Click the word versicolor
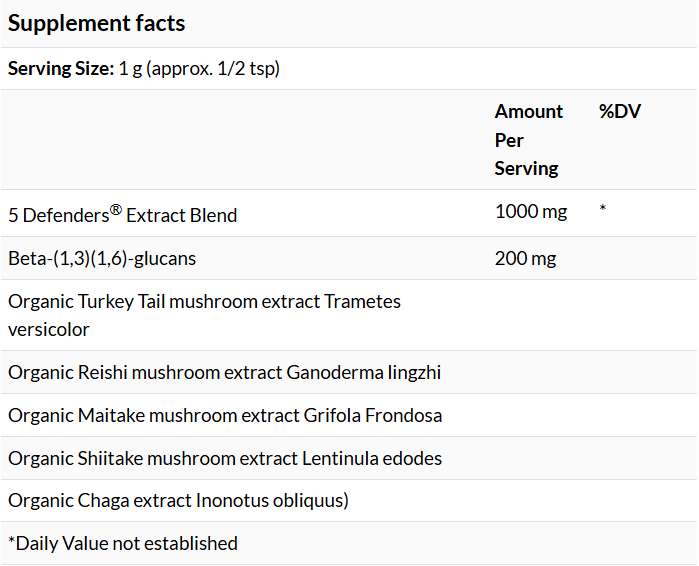This screenshot has width=699, height=566. click(x=49, y=329)
